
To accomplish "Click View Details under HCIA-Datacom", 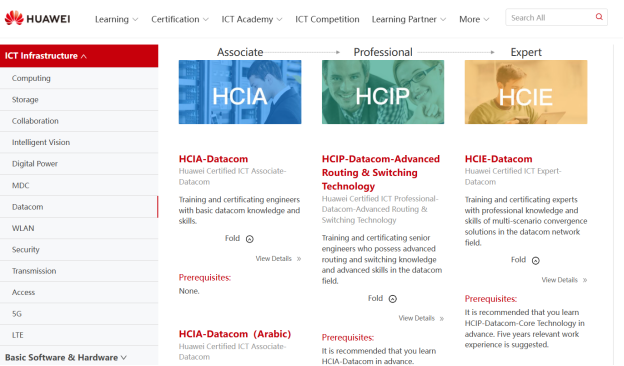I will point(273,259).
